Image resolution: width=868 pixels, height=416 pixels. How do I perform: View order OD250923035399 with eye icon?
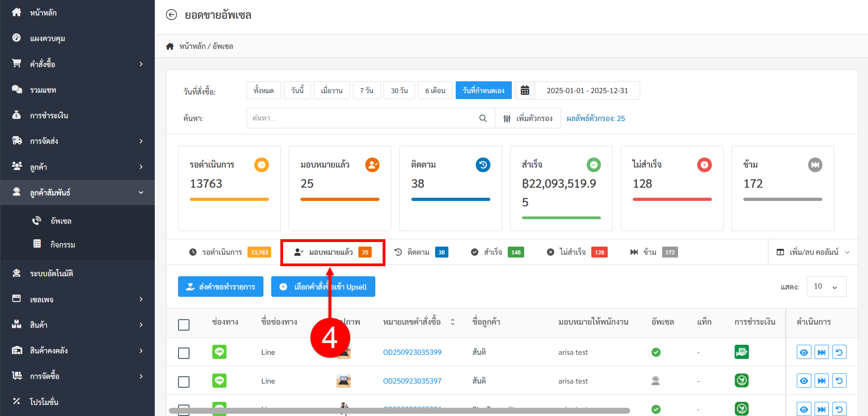coord(804,352)
